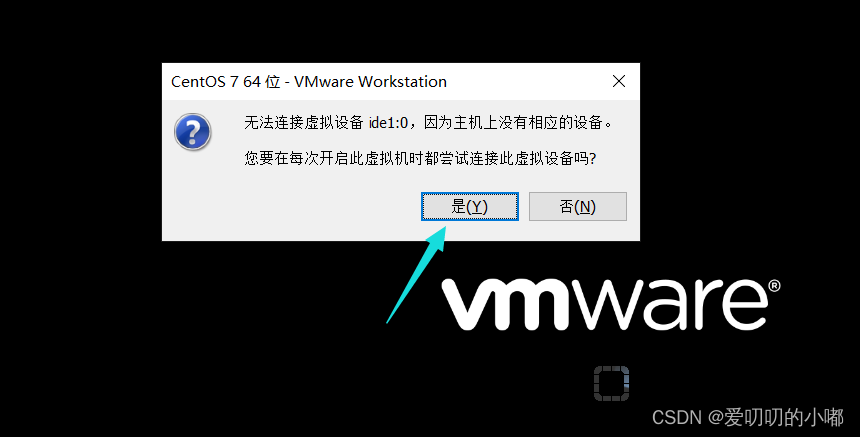Screen dimensions: 860x437
Task: Confirm by clicking the 是(Y) button
Action: pyautogui.click(x=469, y=207)
